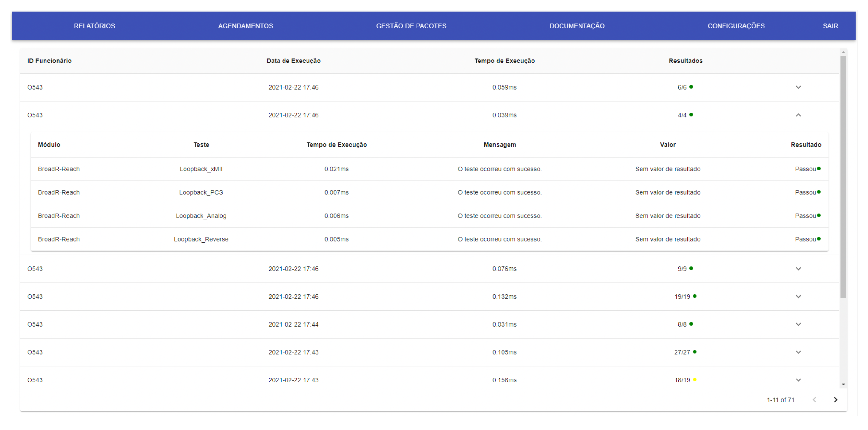Screen dimensions: 868x430
Task: Go to next page of results
Action: tap(835, 400)
